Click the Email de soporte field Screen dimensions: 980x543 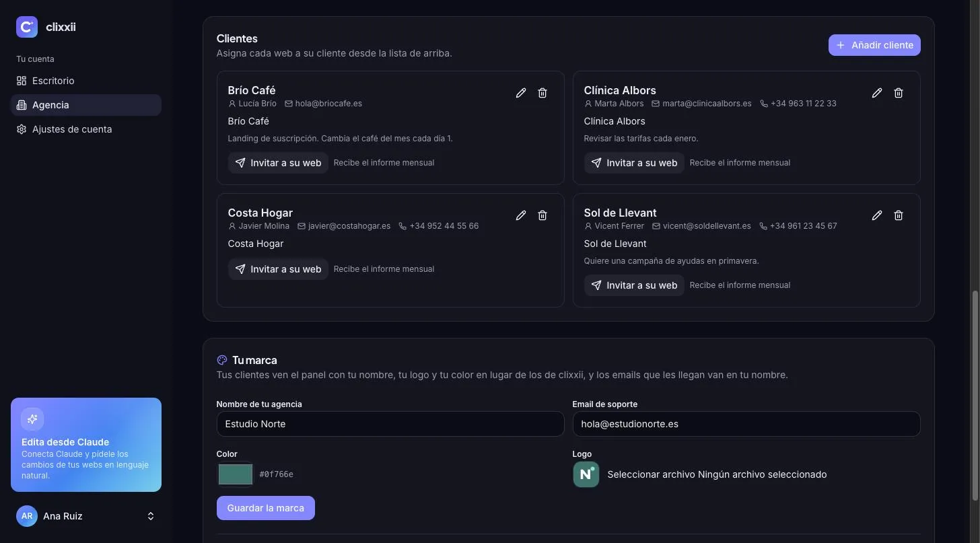(746, 424)
